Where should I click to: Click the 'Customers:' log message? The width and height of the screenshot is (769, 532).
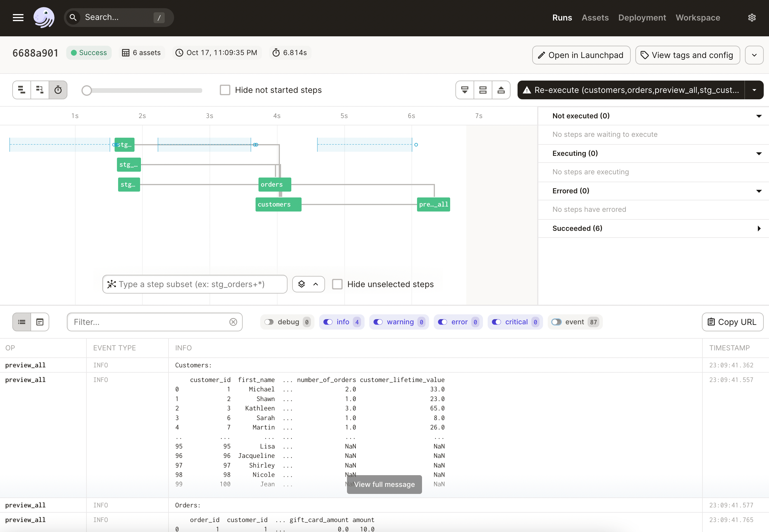[193, 365]
